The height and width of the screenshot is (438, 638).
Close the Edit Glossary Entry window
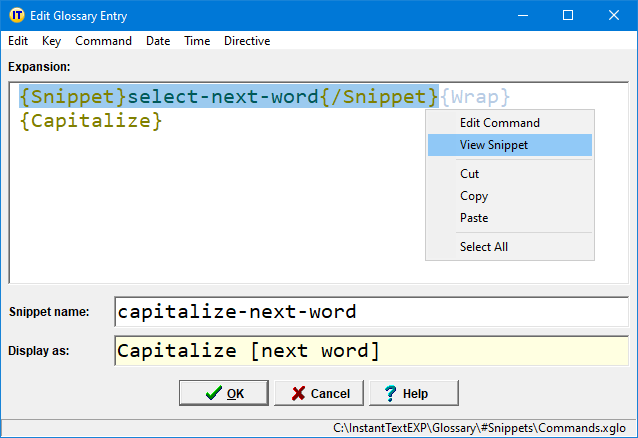614,15
